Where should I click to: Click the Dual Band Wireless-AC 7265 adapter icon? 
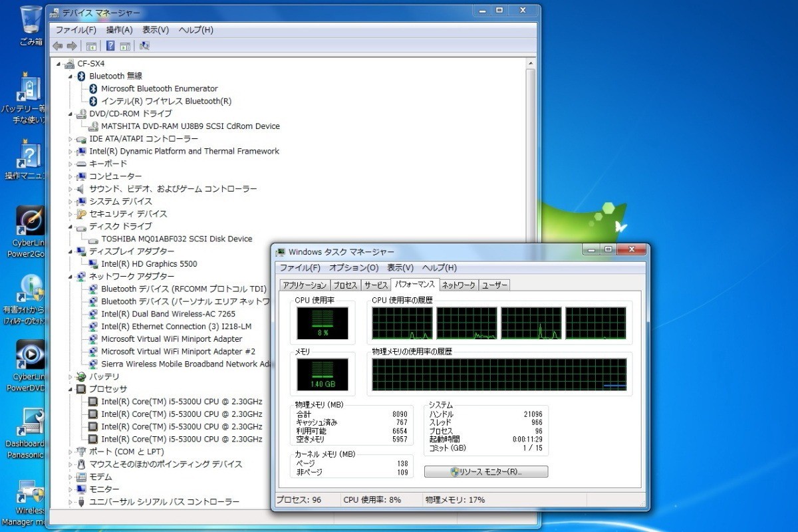click(x=94, y=314)
